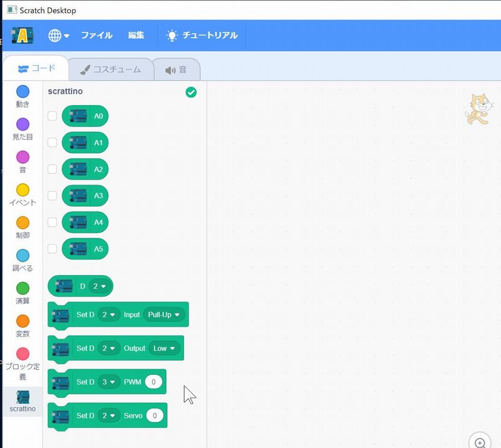Open the チュートリアル tutorials button
The width and height of the screenshot is (501, 448).
pos(202,36)
